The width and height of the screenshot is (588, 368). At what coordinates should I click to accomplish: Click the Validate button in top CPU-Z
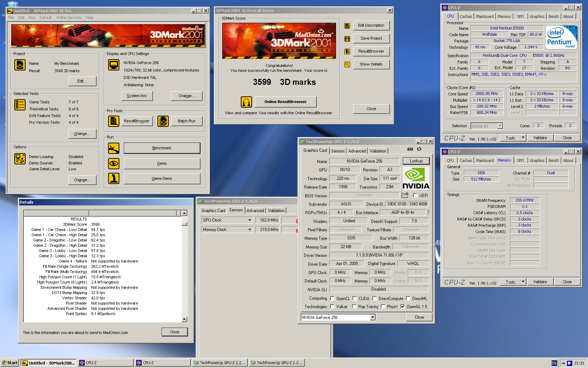point(540,138)
